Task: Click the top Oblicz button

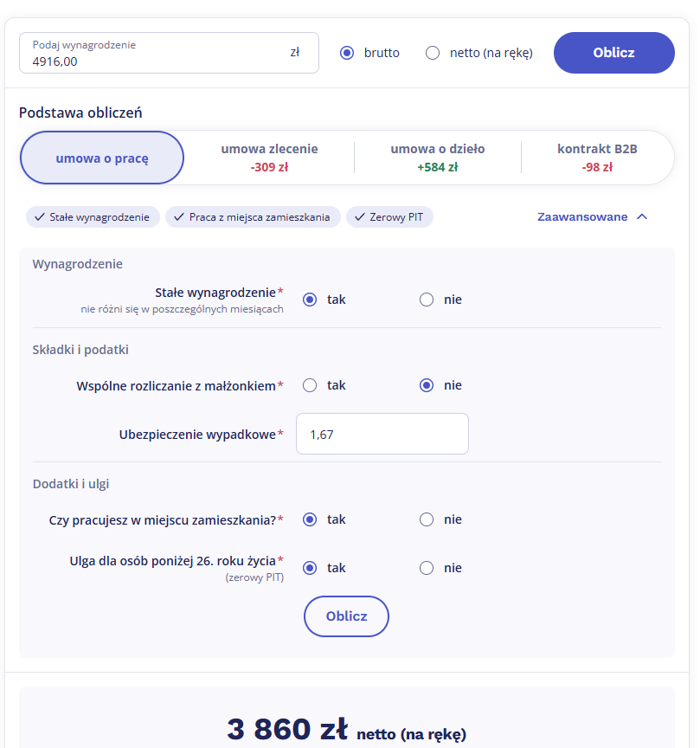Action: tap(613, 53)
